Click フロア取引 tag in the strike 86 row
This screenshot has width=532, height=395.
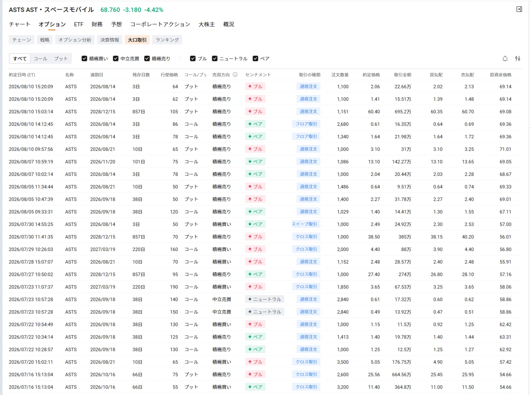tap(306, 124)
